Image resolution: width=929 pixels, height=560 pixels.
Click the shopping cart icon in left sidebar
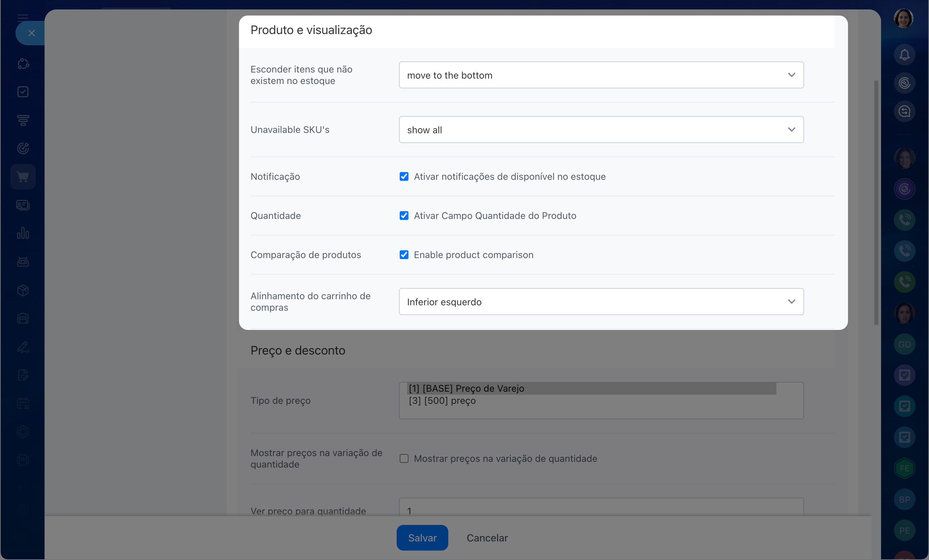[23, 177]
